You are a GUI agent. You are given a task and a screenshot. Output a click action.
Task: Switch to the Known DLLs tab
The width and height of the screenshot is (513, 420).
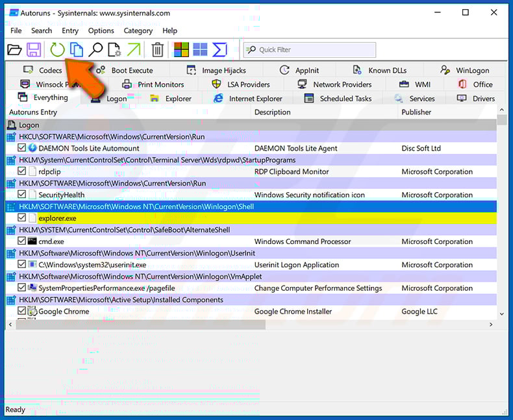click(379, 70)
